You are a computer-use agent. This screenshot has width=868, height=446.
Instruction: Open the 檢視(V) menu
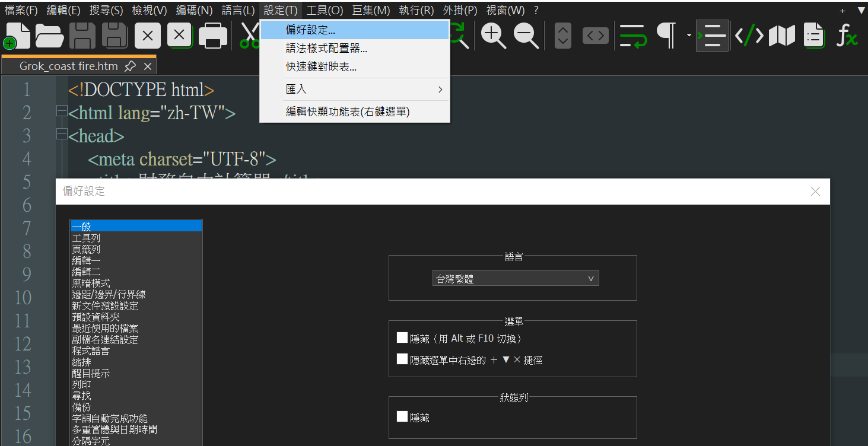pyautogui.click(x=150, y=10)
